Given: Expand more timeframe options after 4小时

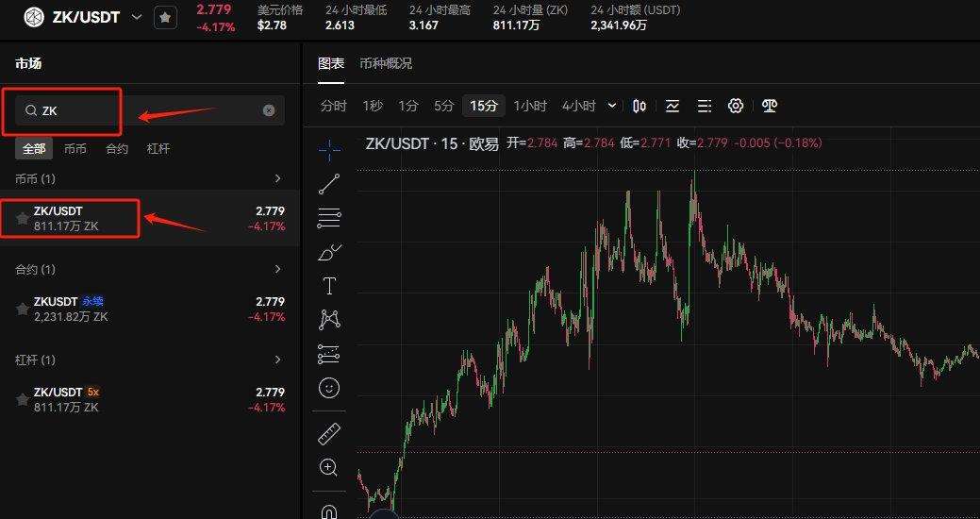Looking at the screenshot, I should click(x=612, y=106).
